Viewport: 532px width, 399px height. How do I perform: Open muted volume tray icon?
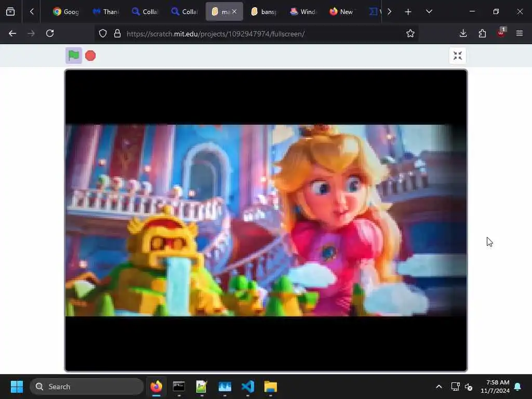pos(469,387)
